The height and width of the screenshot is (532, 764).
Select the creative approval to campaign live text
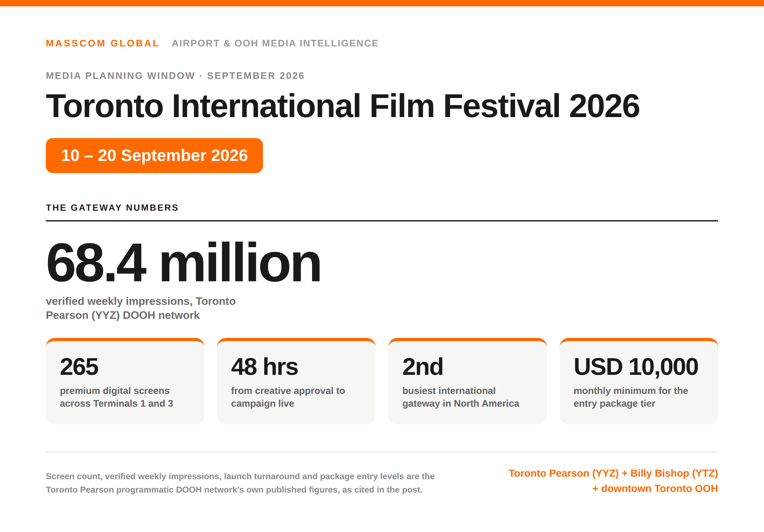pos(288,397)
